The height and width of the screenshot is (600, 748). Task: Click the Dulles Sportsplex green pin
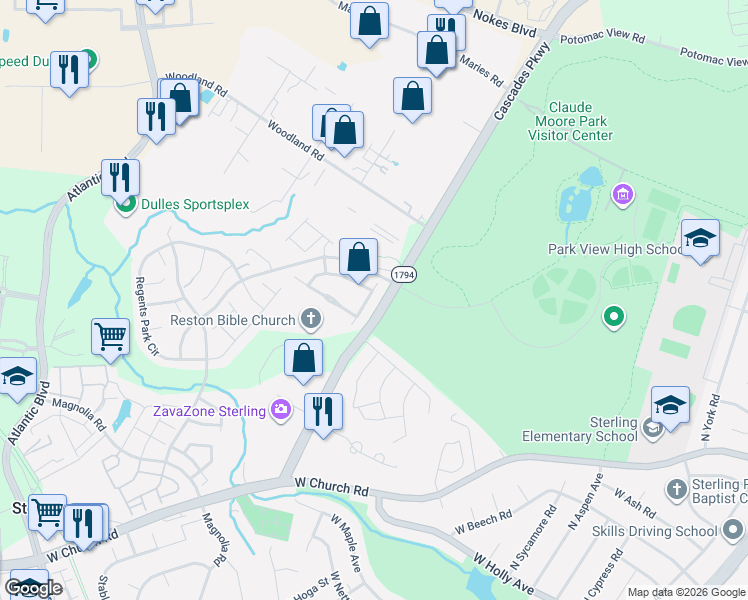click(x=125, y=206)
